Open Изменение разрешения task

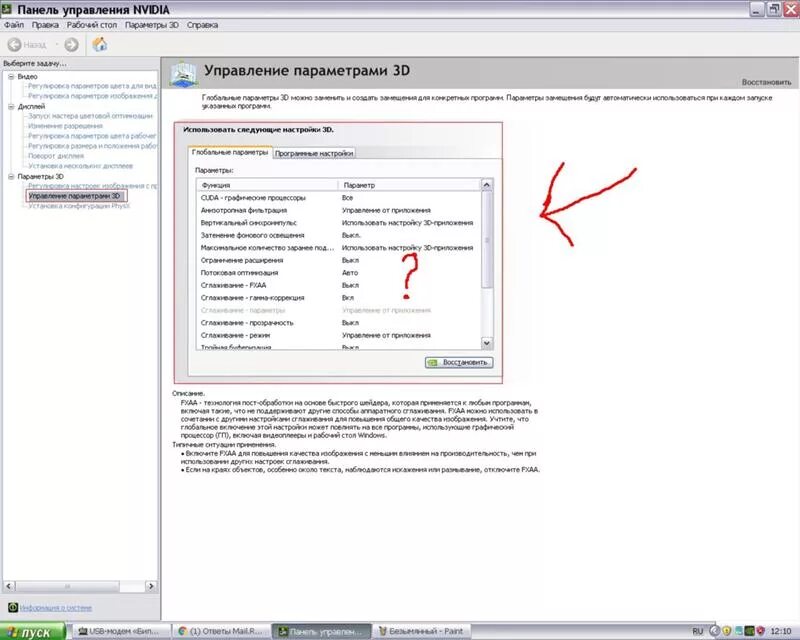pyautogui.click(x=65, y=126)
